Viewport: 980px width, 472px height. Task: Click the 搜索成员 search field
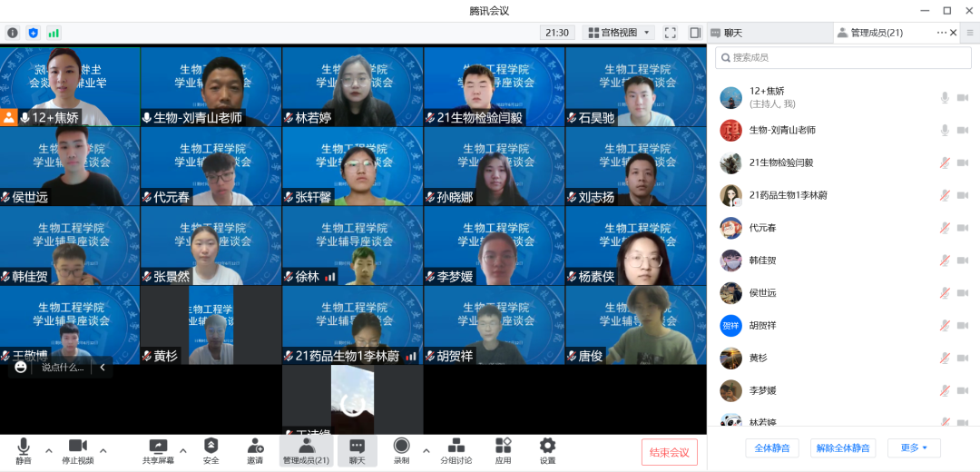[x=843, y=58]
